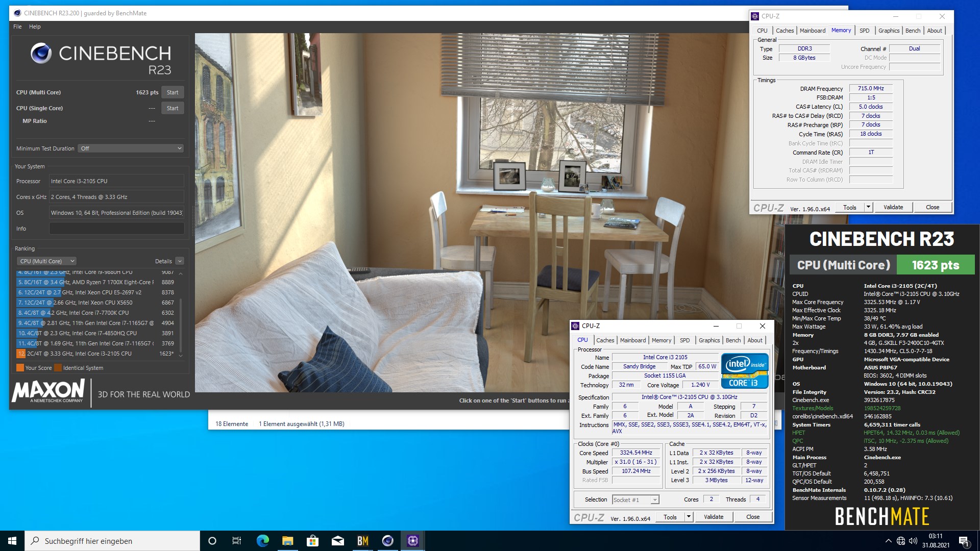Start the CPU Multi Core test
980x551 pixels.
pos(173,92)
